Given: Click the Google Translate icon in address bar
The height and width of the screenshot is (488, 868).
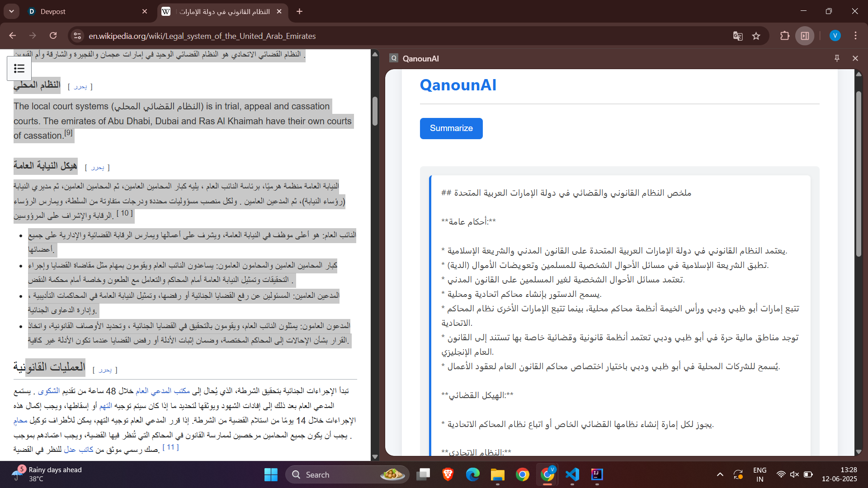Looking at the screenshot, I should (738, 36).
